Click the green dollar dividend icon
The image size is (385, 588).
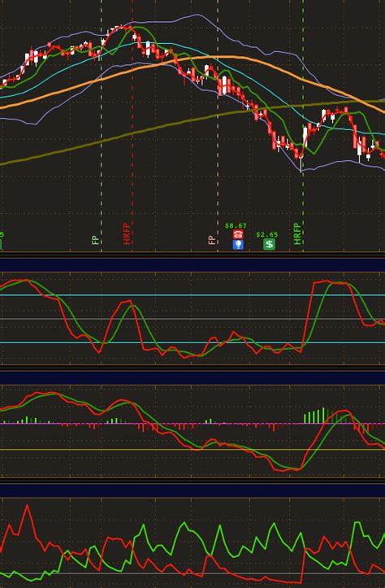(270, 245)
